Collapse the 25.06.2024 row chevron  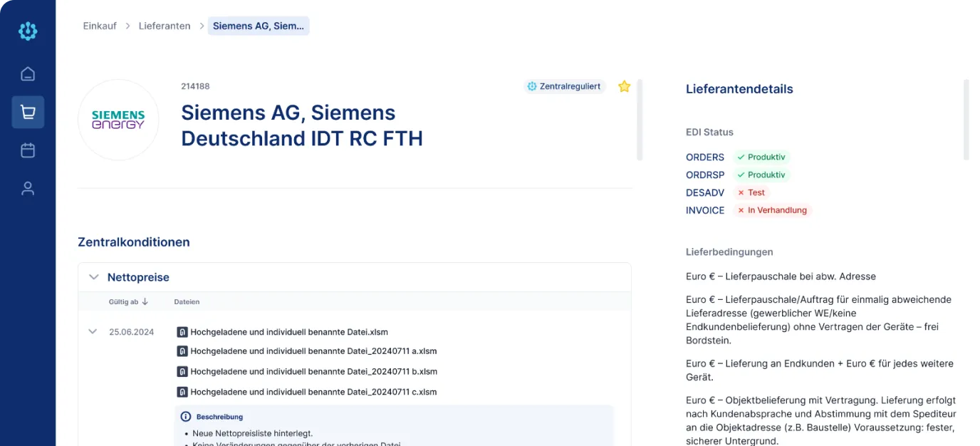pyautogui.click(x=93, y=331)
